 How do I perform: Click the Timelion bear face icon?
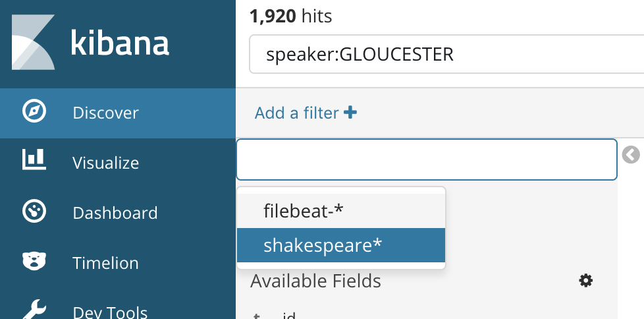(x=34, y=262)
